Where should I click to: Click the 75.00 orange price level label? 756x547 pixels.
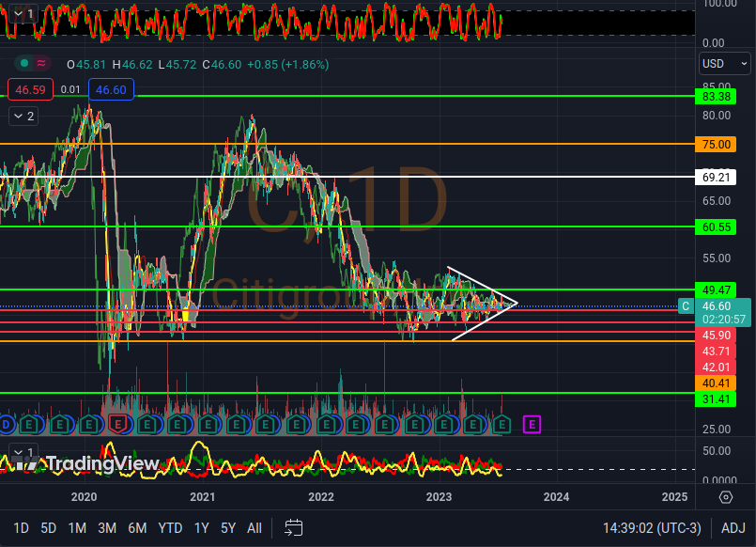(x=716, y=144)
